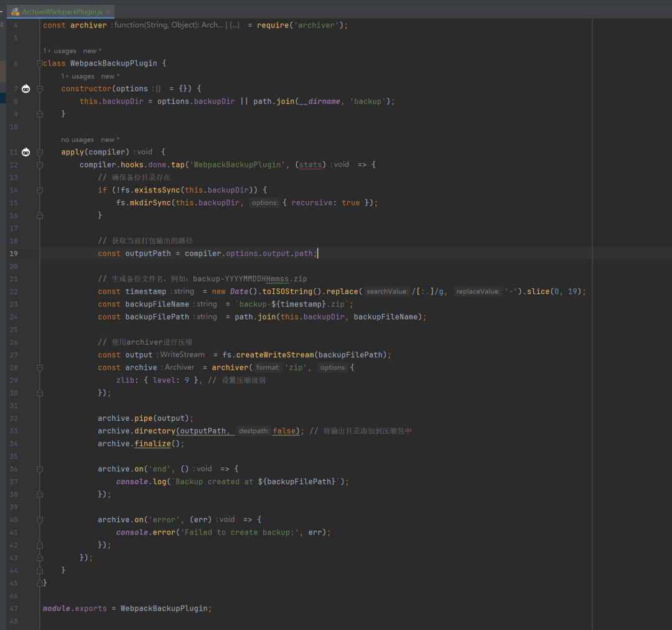Click the fold end marker on line 9
672x630 pixels.
tap(40, 114)
